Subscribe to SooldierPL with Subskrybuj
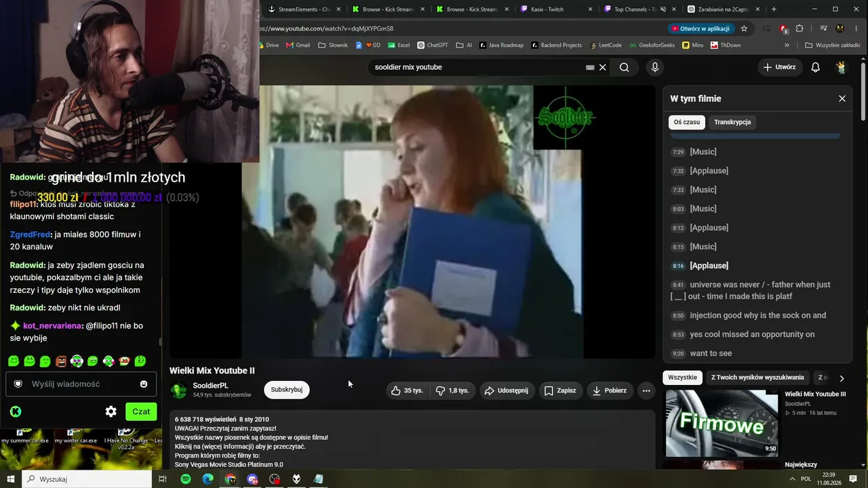The width and height of the screenshot is (868, 488). coord(286,390)
